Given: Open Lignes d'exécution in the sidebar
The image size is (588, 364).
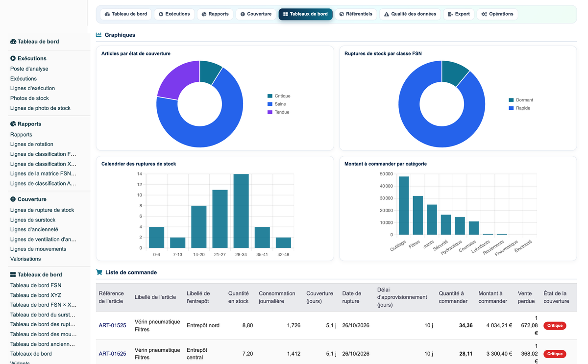Looking at the screenshot, I should [x=32, y=89].
